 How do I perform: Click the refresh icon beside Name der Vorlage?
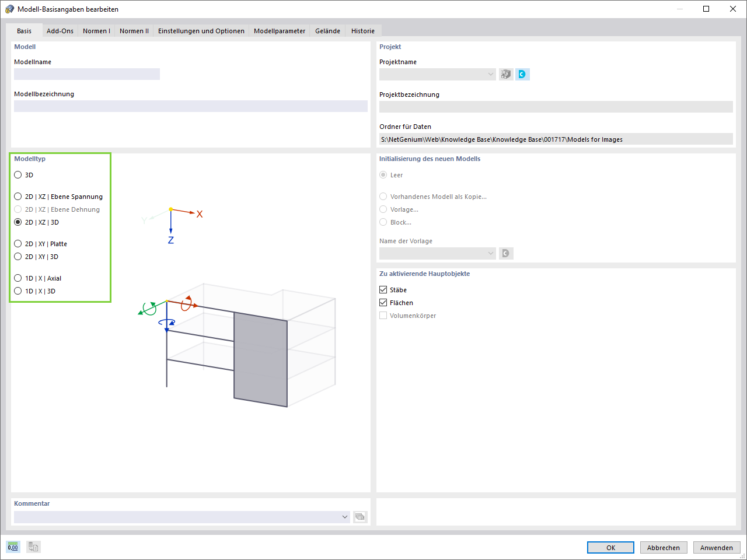(505, 253)
